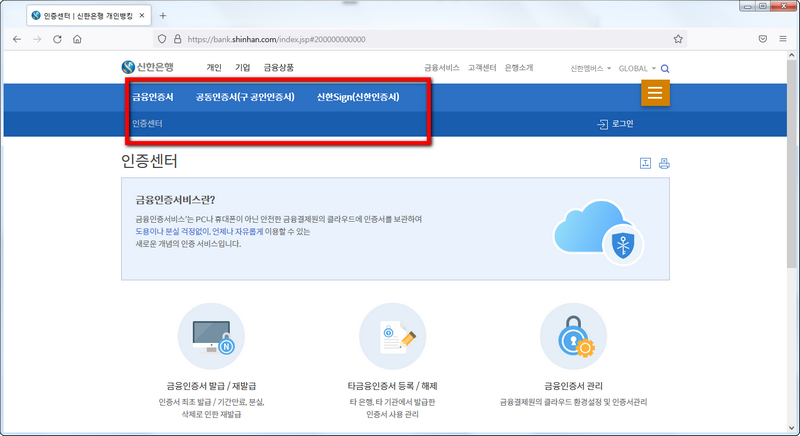Click the shield tracking protection icon
This screenshot has width=800, height=436.
pyautogui.click(x=162, y=39)
